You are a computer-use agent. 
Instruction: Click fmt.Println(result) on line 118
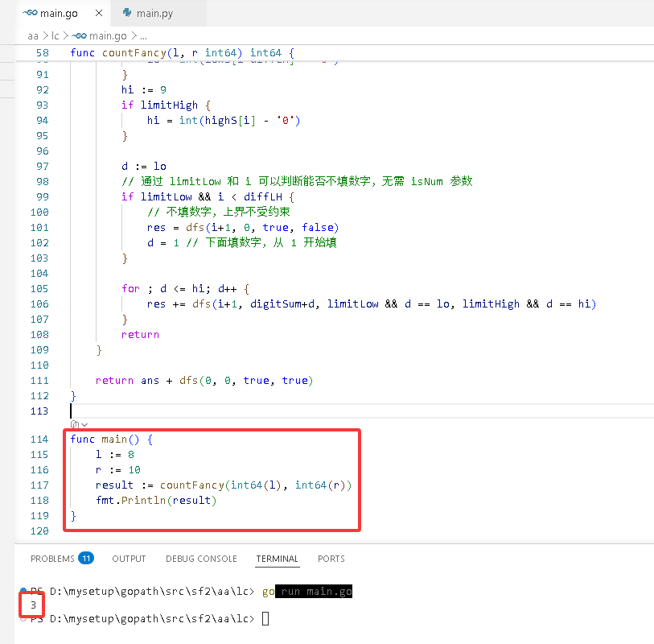pos(156,500)
